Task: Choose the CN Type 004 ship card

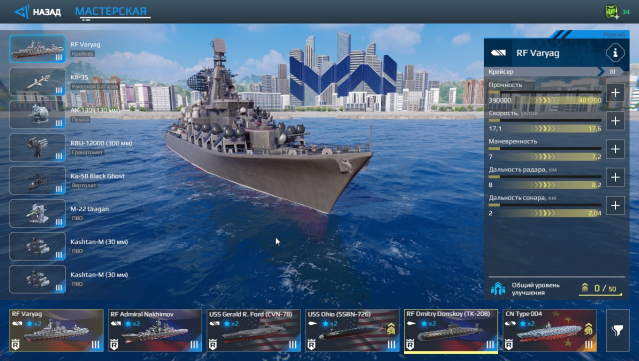Action: [x=550, y=330]
